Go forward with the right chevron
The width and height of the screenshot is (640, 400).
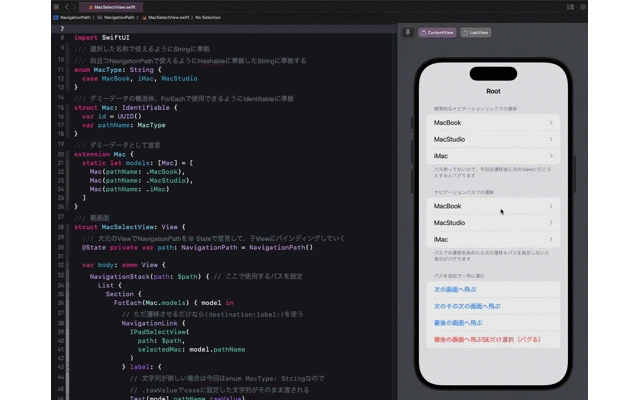(74, 7)
